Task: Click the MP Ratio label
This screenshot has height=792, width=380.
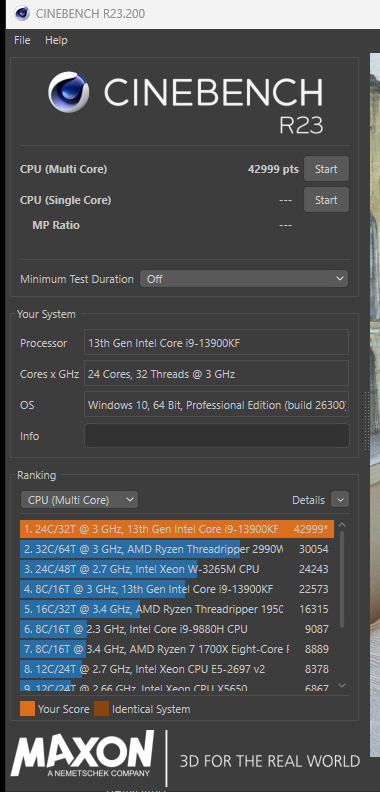Action: (56, 225)
